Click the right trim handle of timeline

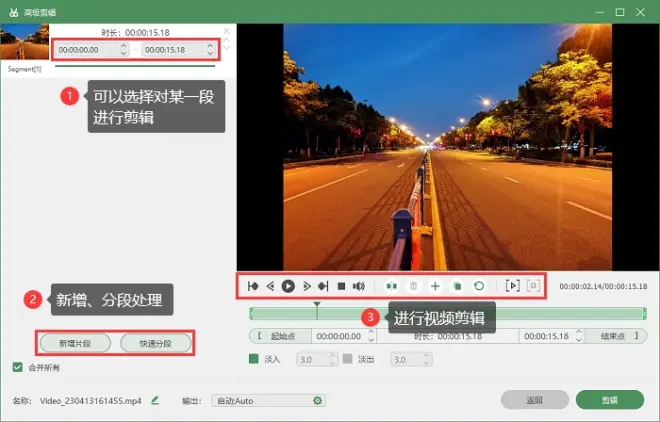coord(644,313)
